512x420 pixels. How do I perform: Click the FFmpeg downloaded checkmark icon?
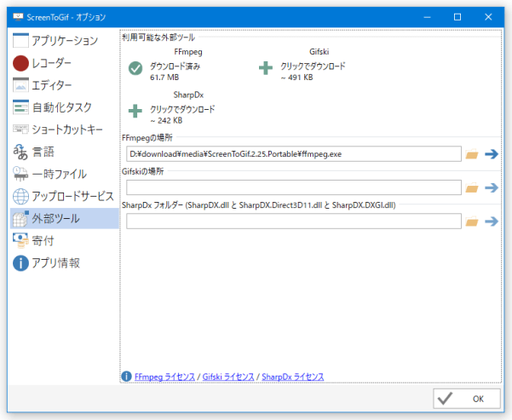(x=135, y=69)
